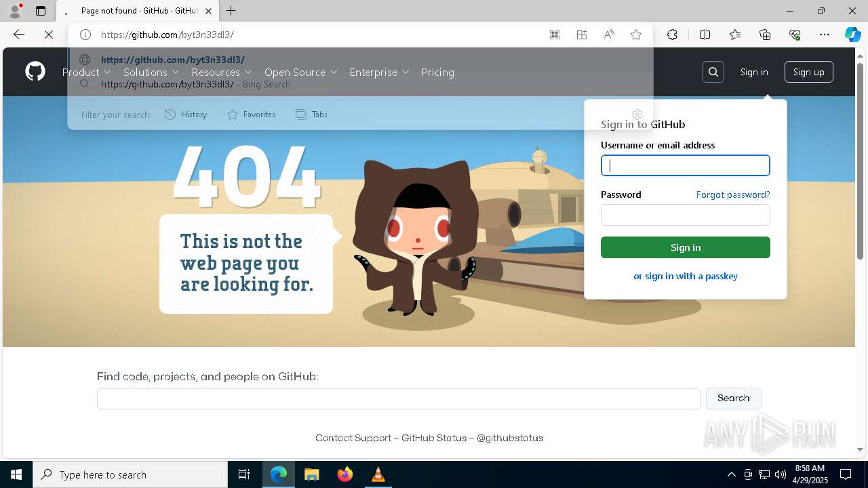
Task: Open the Contact Support link
Action: 353,438
